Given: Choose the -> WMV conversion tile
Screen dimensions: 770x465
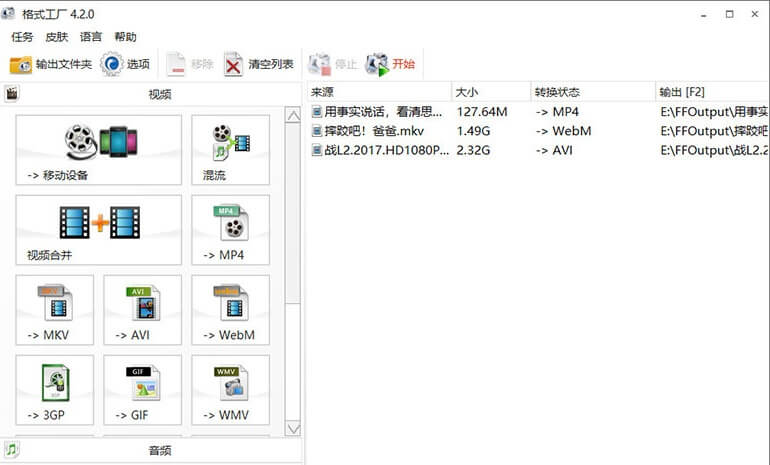Looking at the screenshot, I should point(230,390).
